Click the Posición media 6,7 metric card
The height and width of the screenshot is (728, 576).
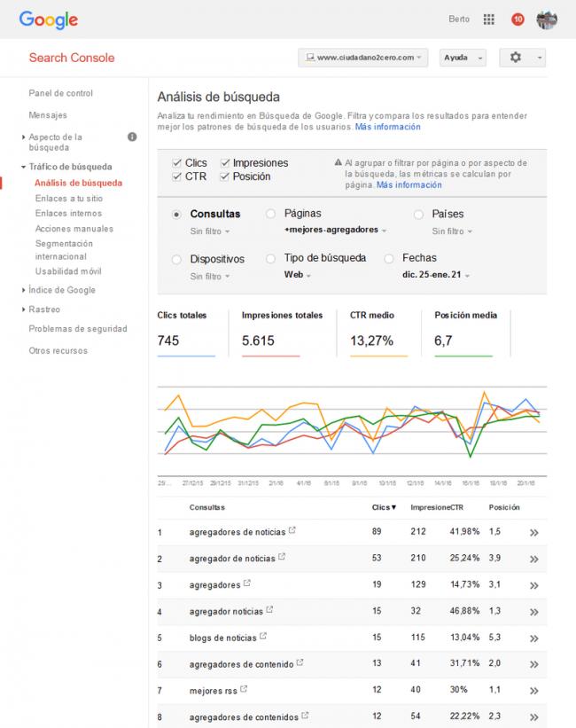coord(465,333)
